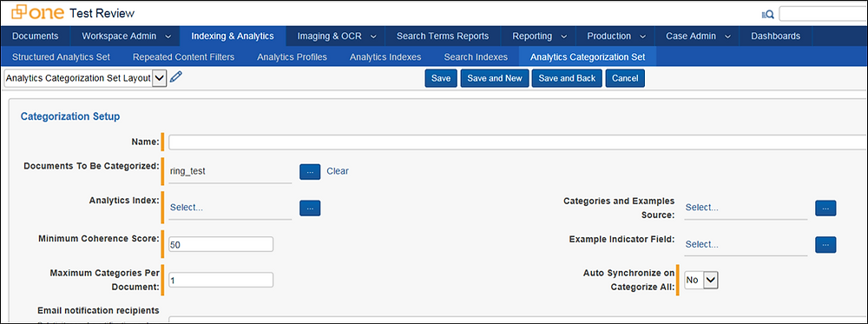This screenshot has width=868, height=324.
Task: Expand Imaging & OCR menu chevron
Action: pos(373,36)
